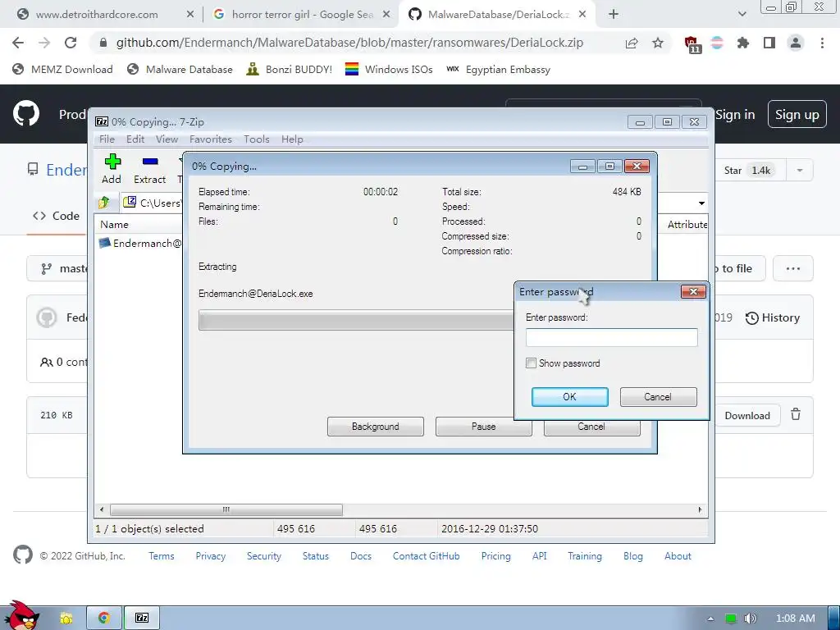The height and width of the screenshot is (630, 840).
Task: Cancel the Enter password dialog
Action: click(658, 397)
